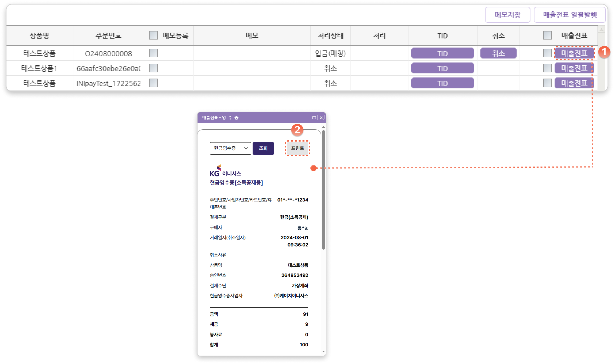Click the 프린트 button in receipt popup
The image size is (614, 364).
297,148
